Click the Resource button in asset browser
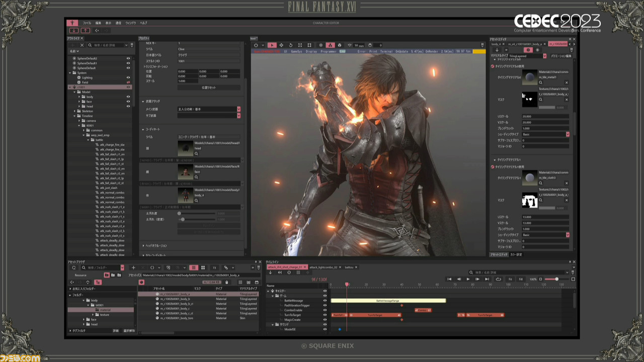Image resolution: width=644 pixels, height=362 pixels. pyautogui.click(x=80, y=275)
